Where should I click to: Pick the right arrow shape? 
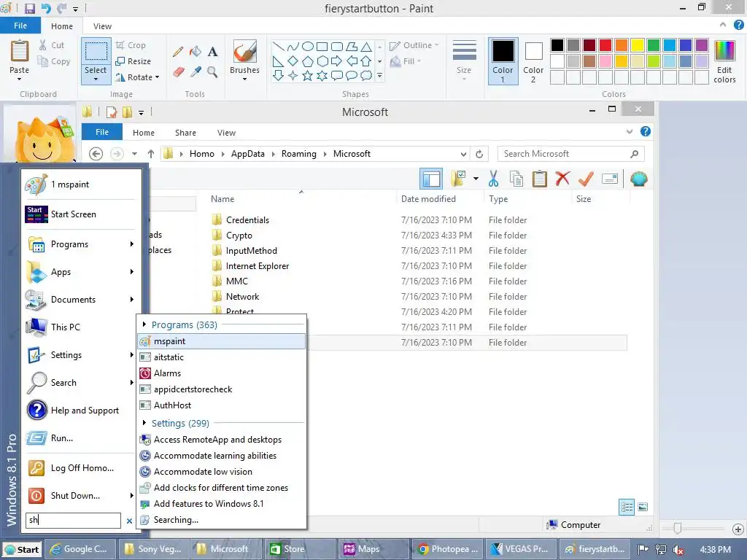click(x=336, y=61)
